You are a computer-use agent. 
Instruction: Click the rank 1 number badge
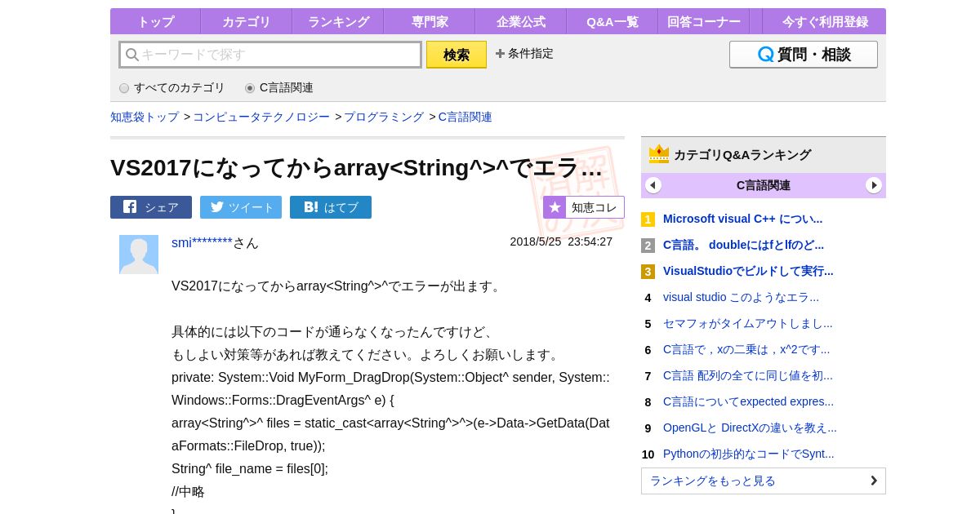(x=648, y=219)
